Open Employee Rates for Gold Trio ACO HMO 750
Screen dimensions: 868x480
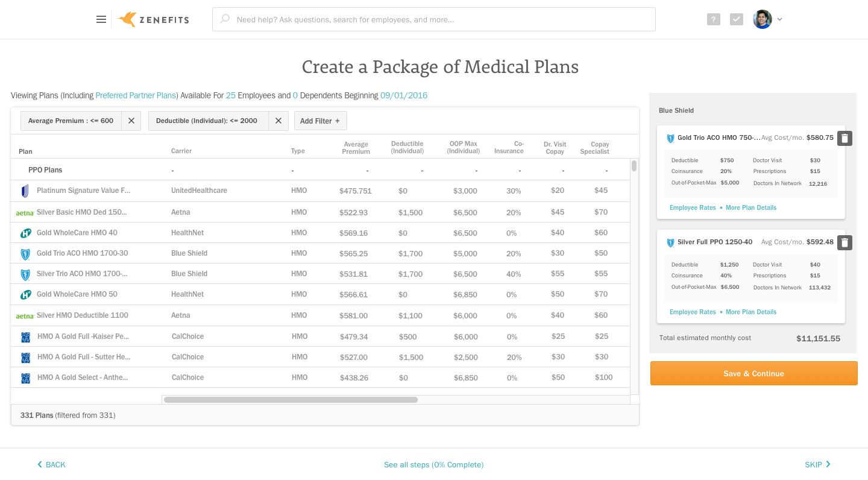(x=693, y=207)
